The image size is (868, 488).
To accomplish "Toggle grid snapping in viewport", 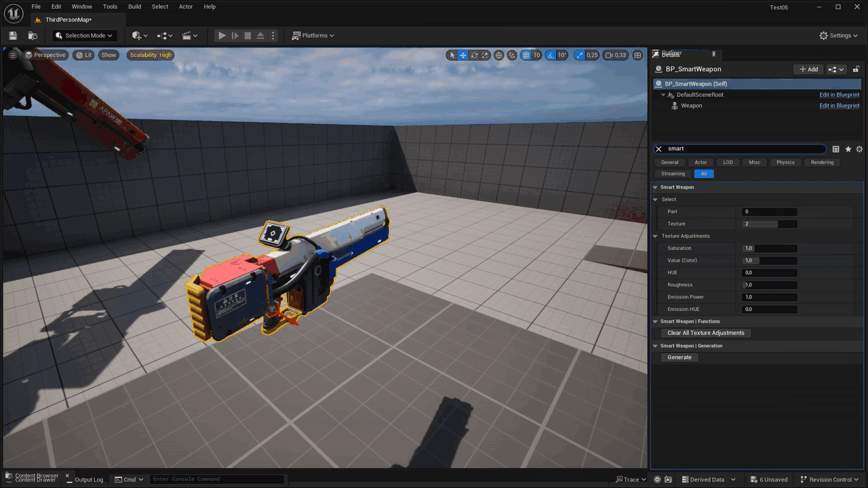I will pyautogui.click(x=526, y=55).
